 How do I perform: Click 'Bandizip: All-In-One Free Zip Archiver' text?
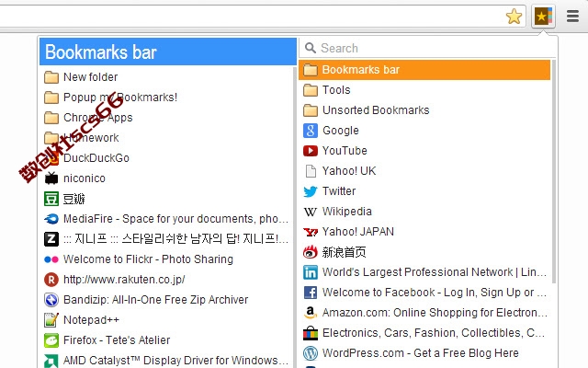coord(155,300)
